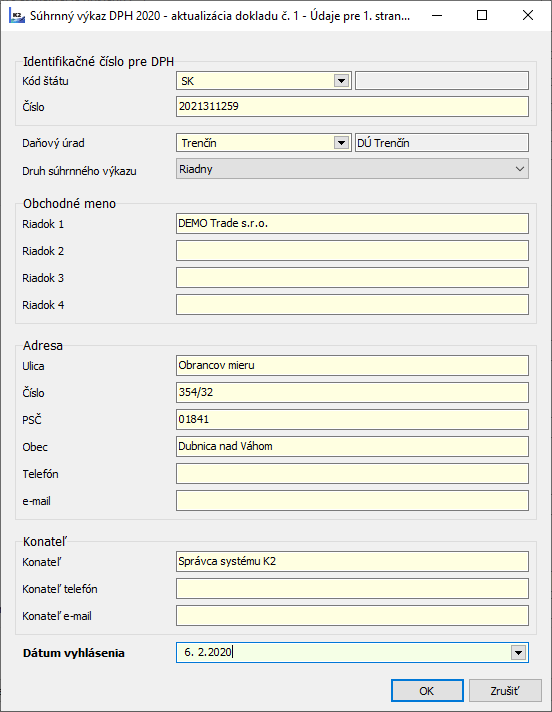This screenshot has width=552, height=712.
Task: Select the Riadok 1 field with DEMO Trade s.r.o.
Action: (x=352, y=223)
